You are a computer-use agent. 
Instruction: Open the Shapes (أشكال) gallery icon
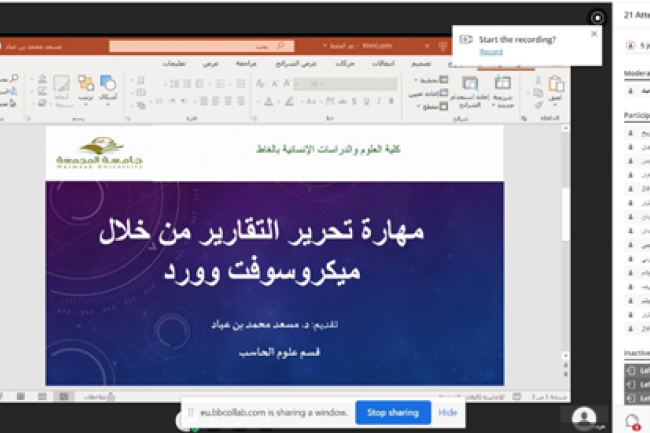tap(108, 83)
